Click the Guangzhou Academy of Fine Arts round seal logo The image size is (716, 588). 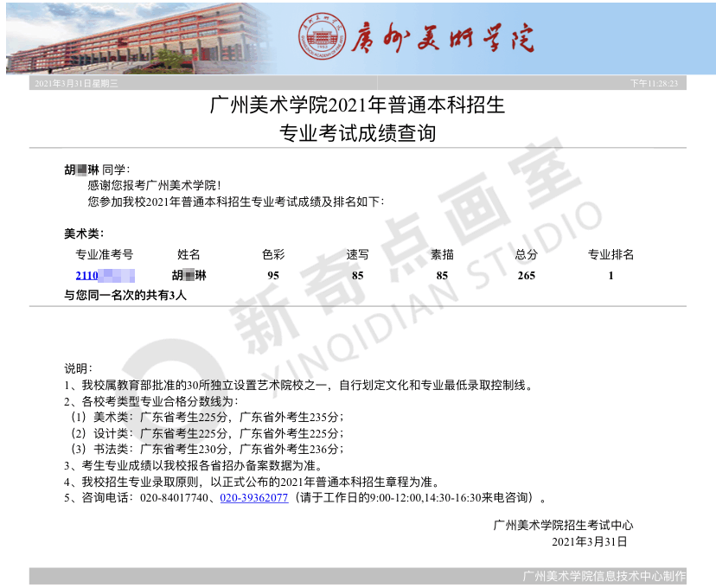[x=322, y=37]
